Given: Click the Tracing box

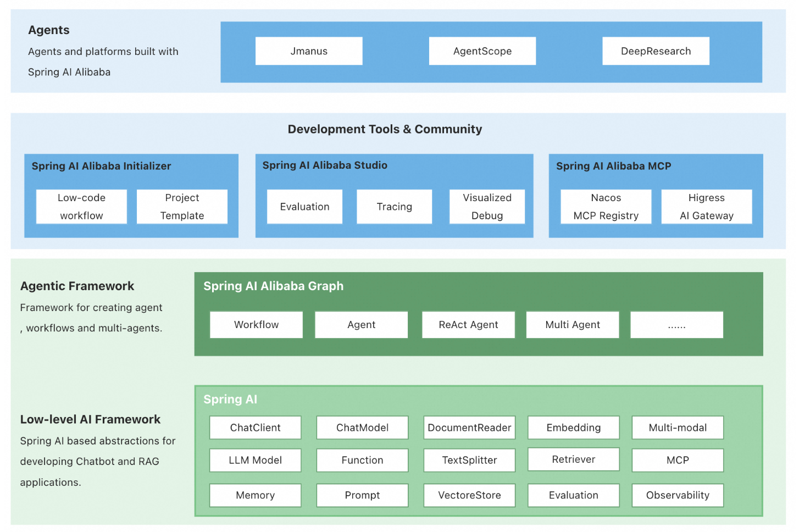Looking at the screenshot, I should [x=394, y=207].
